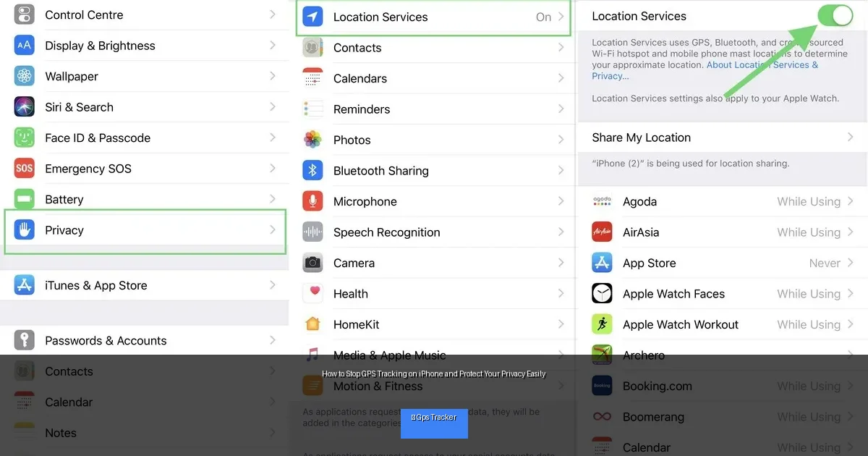This screenshot has width=868, height=456.
Task: Expand the Photos row chevron
Action: point(561,140)
